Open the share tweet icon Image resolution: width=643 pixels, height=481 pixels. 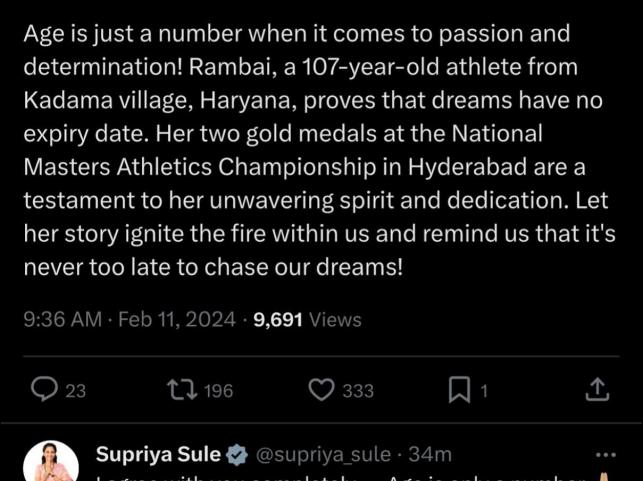(x=597, y=390)
